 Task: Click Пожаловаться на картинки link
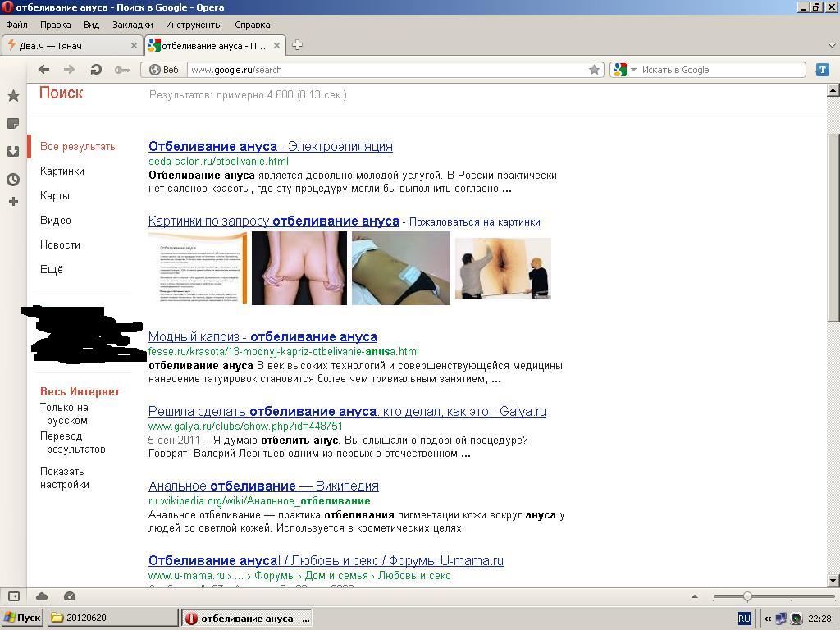[475, 222]
